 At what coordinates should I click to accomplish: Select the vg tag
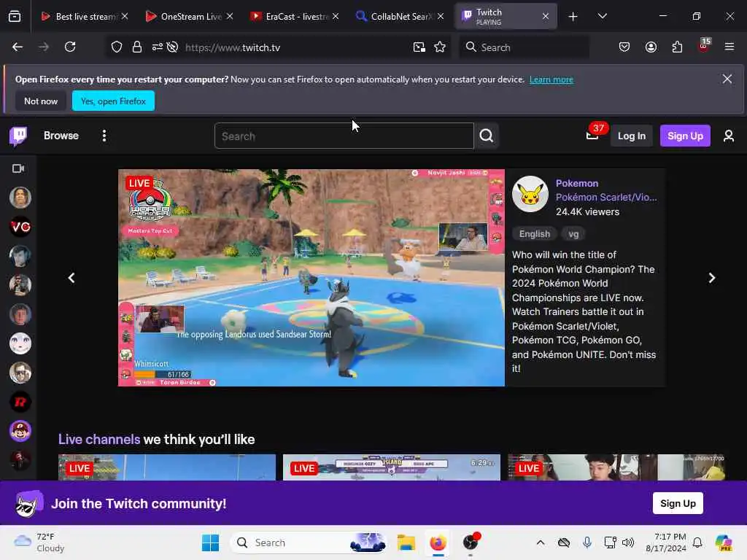point(573,234)
